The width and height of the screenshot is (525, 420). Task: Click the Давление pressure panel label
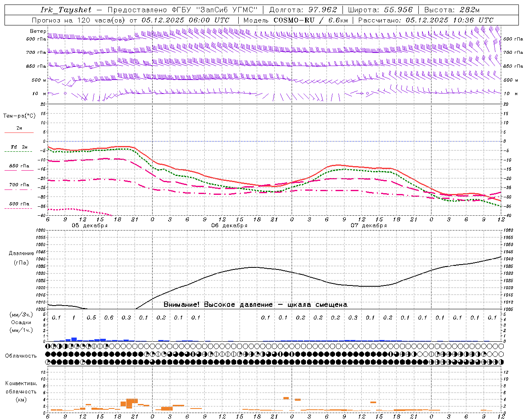[21, 253]
